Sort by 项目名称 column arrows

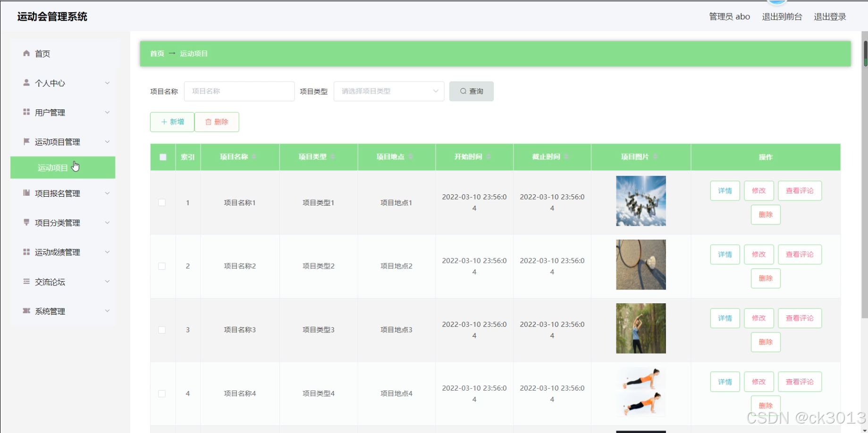[x=254, y=157]
